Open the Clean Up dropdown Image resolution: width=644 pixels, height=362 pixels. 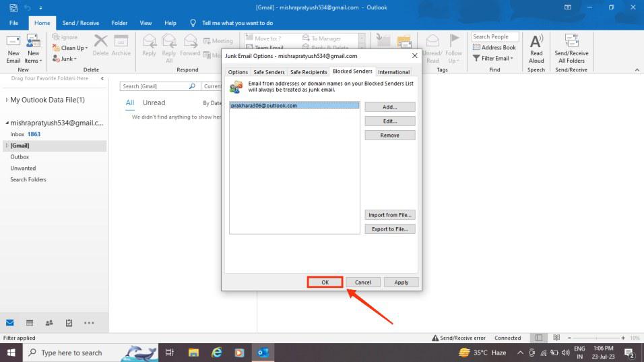(x=70, y=48)
